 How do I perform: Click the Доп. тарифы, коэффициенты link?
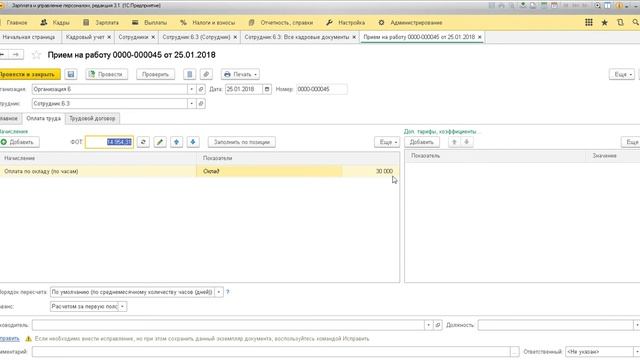click(442, 131)
